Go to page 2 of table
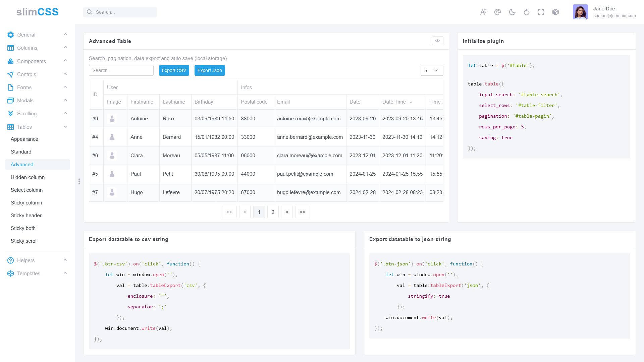Image resolution: width=644 pixels, height=362 pixels. 273,212
